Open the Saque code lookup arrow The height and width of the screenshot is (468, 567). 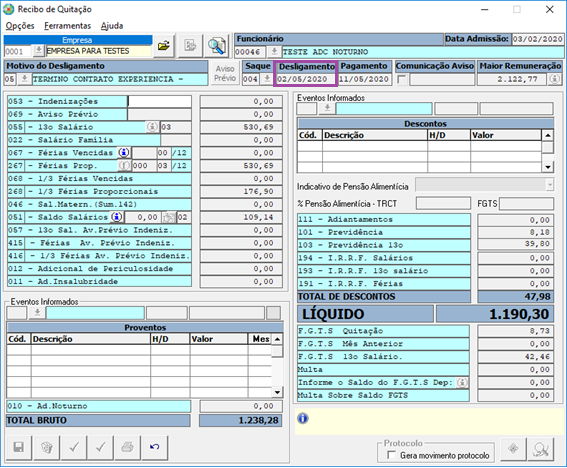(x=267, y=78)
